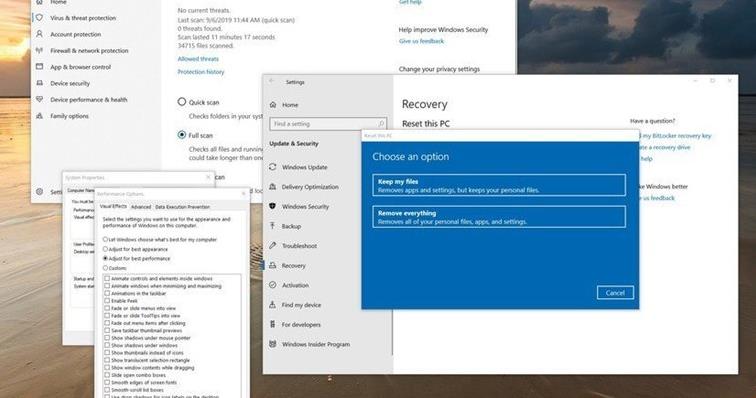Open the Find my device icon
This screenshot has height=398, width=756.
point(272,304)
